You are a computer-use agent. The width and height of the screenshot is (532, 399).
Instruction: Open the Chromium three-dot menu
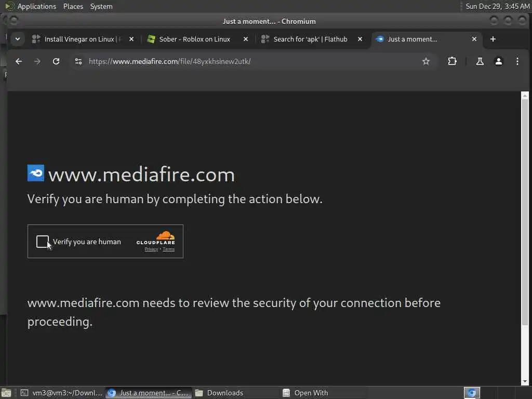pos(517,61)
